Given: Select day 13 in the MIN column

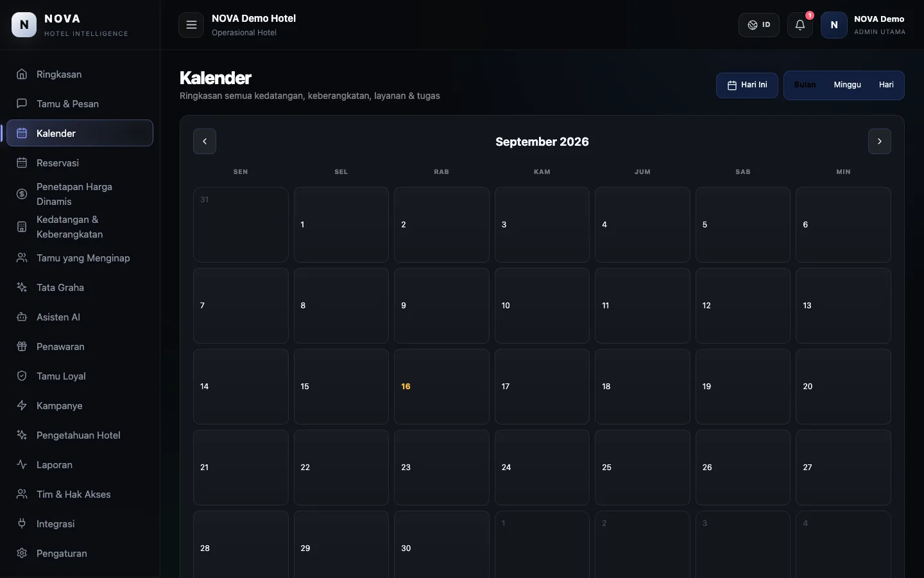Looking at the screenshot, I should tap(843, 306).
